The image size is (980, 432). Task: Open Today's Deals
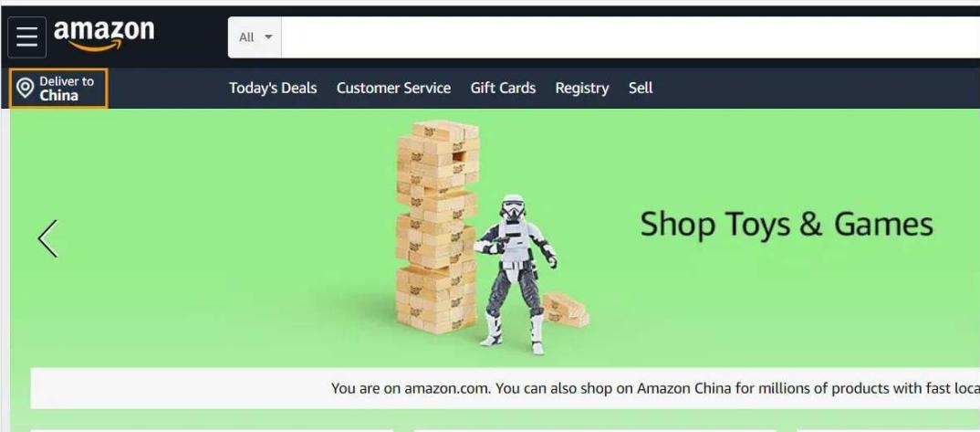pos(273,89)
